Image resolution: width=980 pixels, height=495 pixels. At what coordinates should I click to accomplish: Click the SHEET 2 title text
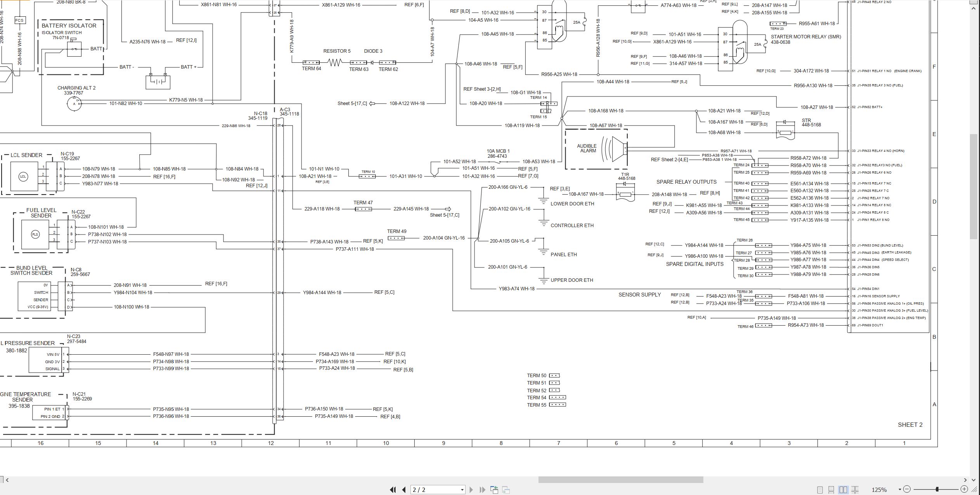coord(910,425)
